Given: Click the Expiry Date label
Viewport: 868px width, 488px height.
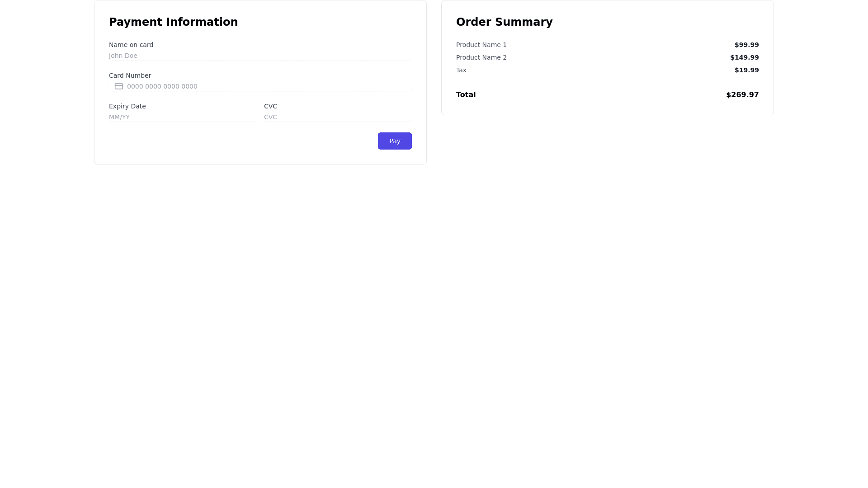Looking at the screenshot, I should click(127, 106).
